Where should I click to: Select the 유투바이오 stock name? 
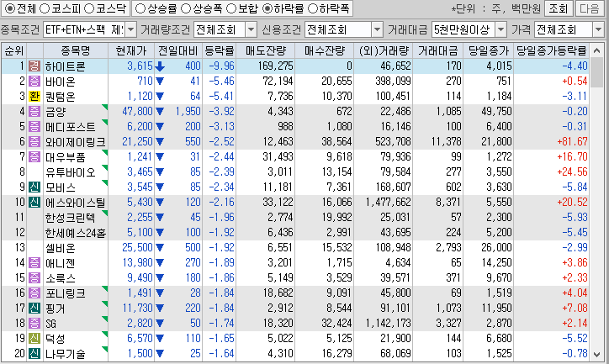[x=71, y=172]
